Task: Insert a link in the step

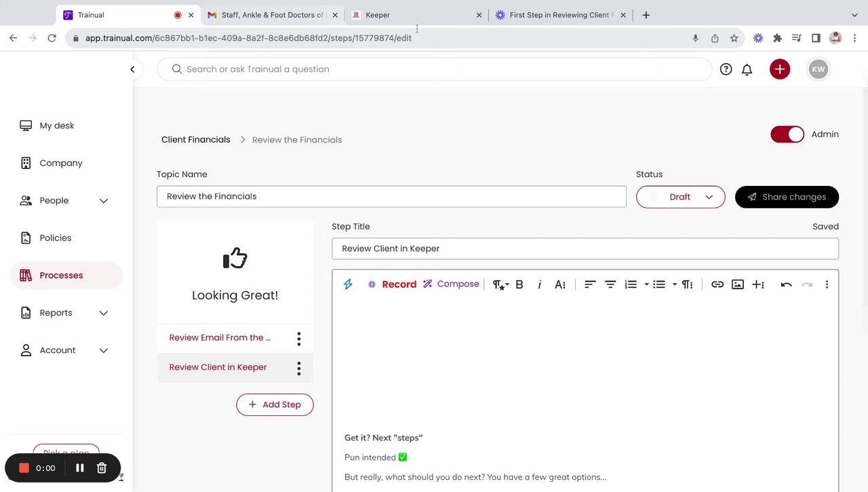Action: (x=717, y=284)
